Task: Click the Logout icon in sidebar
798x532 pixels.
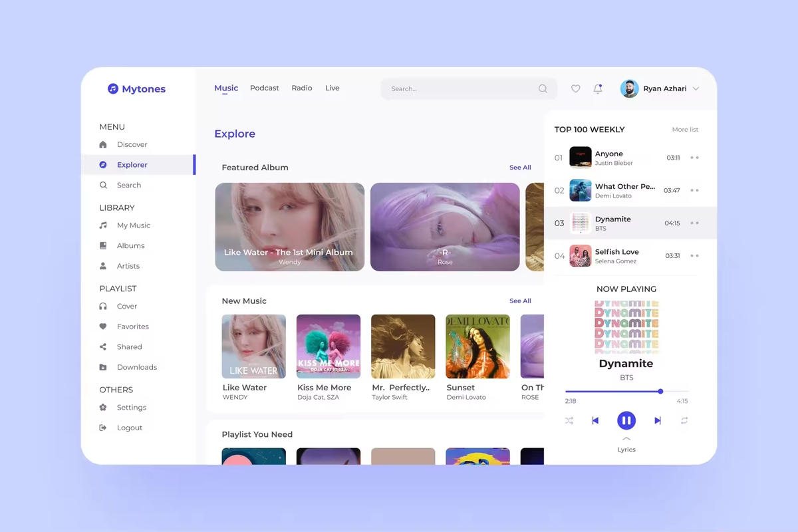Action: point(103,428)
